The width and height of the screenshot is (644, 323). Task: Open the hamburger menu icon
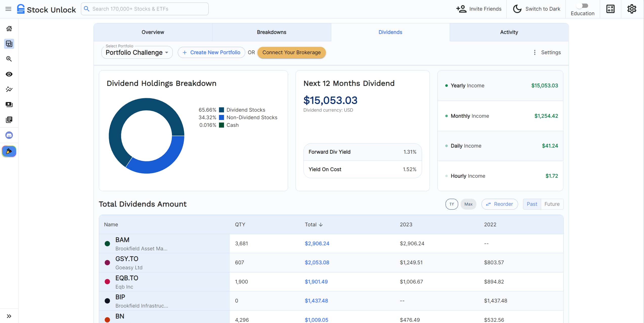coord(8,9)
